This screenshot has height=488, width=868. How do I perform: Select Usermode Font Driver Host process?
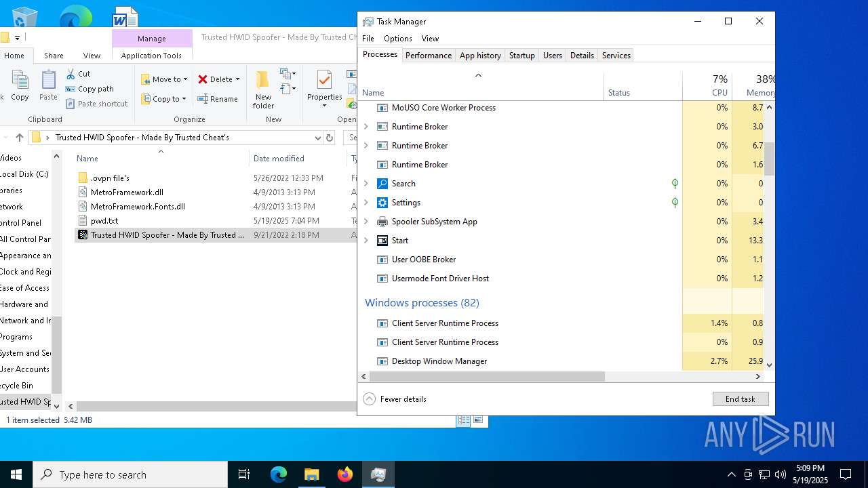point(440,279)
